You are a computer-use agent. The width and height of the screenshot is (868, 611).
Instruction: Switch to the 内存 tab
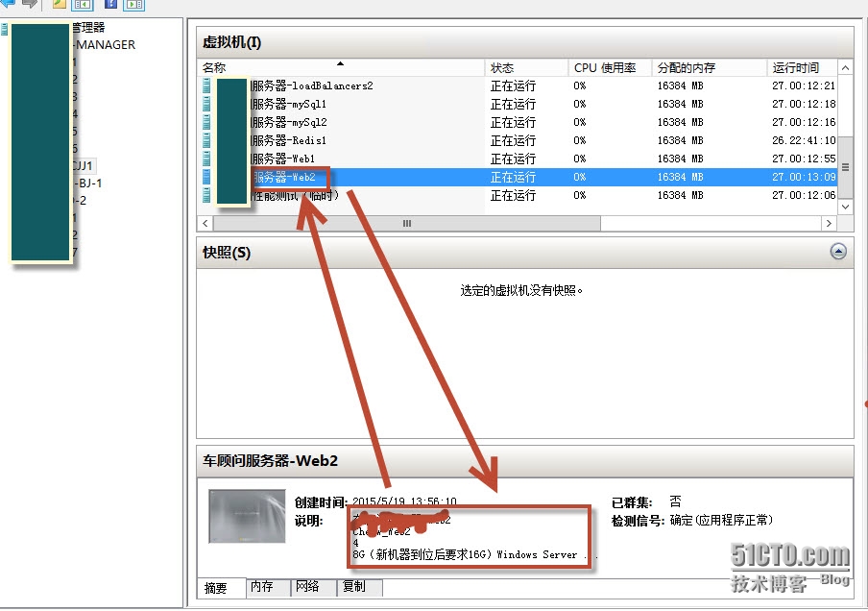pos(269,587)
